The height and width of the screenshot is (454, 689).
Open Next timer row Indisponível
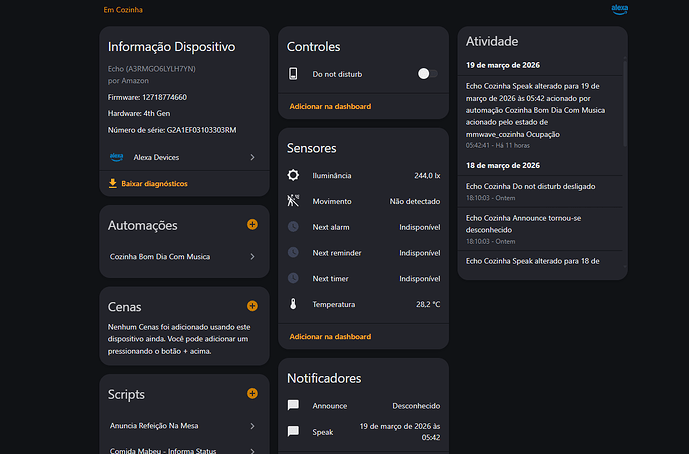tap(363, 279)
